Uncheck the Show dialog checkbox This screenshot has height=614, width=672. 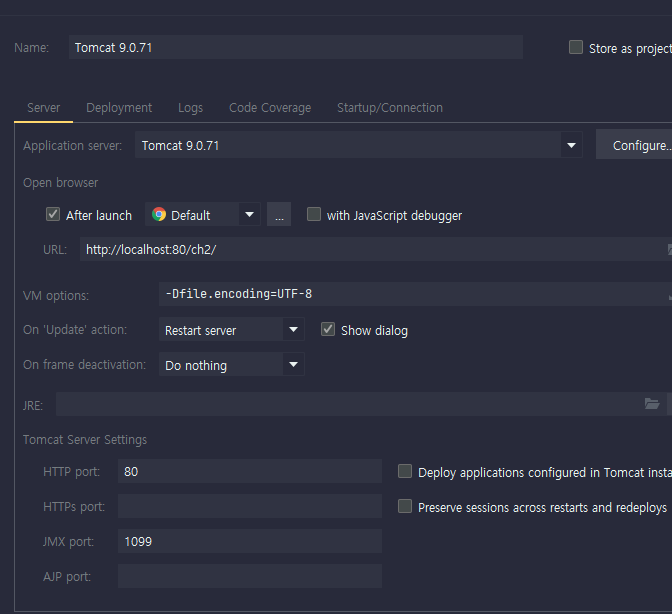[328, 329]
